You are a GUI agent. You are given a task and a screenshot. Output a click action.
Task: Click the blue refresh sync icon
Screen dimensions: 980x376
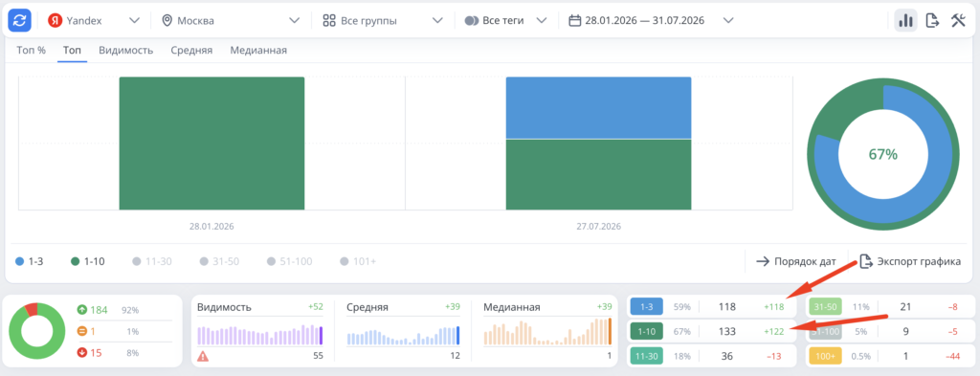(19, 21)
